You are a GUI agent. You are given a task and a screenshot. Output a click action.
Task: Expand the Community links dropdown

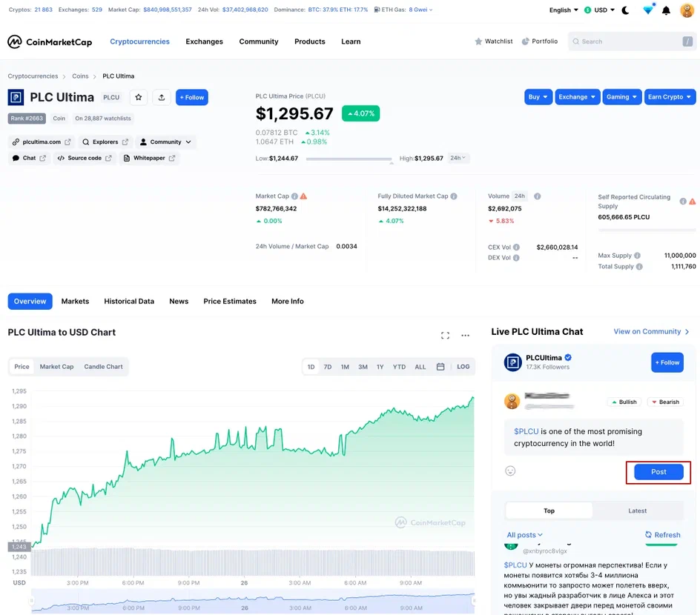coord(171,142)
